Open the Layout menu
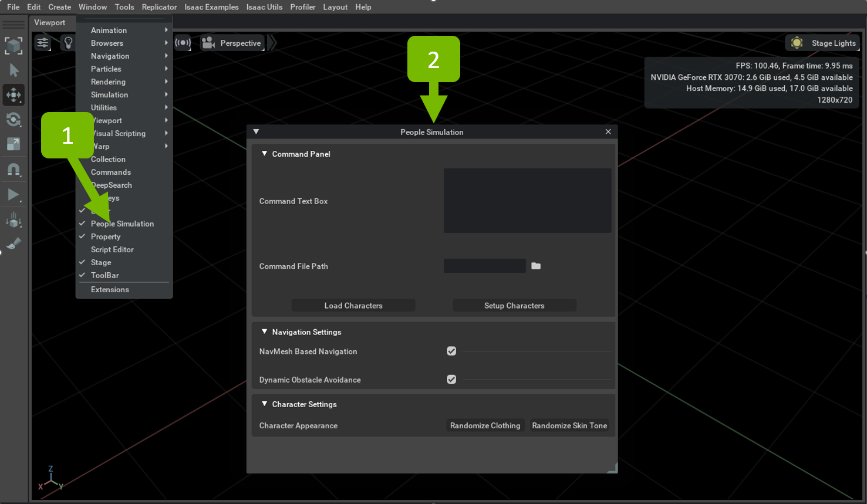The height and width of the screenshot is (504, 867). point(335,7)
